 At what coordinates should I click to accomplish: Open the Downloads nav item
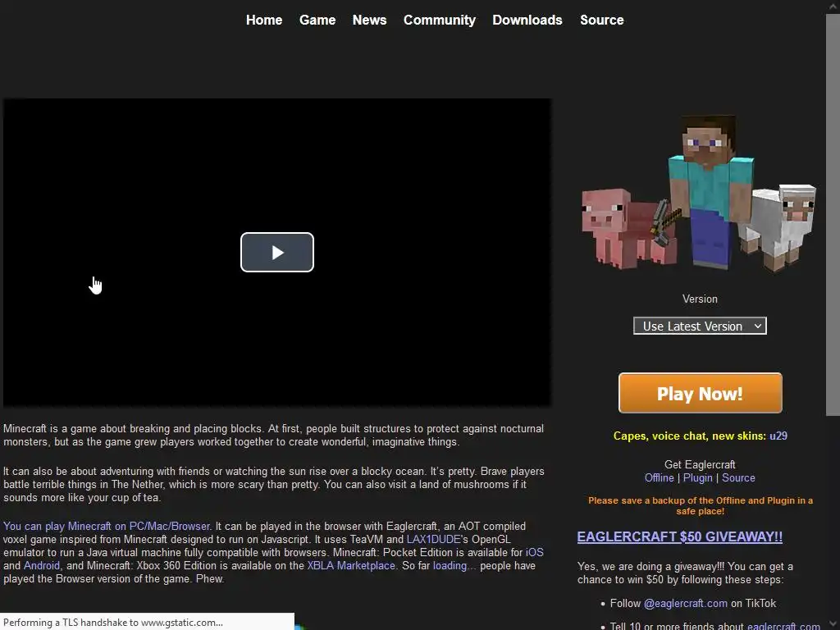(527, 20)
